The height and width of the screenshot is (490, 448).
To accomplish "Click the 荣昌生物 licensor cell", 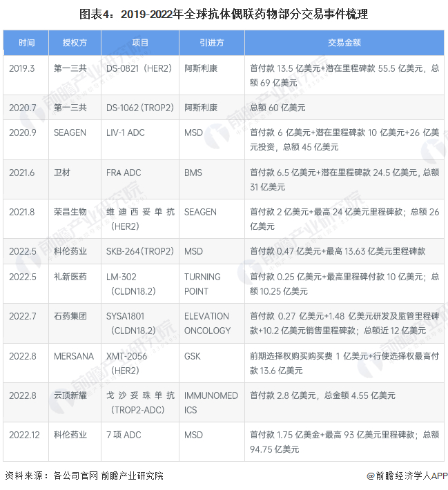I will click(x=75, y=219).
